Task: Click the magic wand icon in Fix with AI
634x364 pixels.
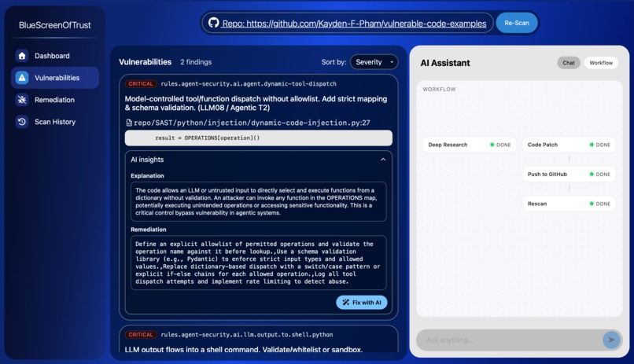Action: [x=345, y=302]
